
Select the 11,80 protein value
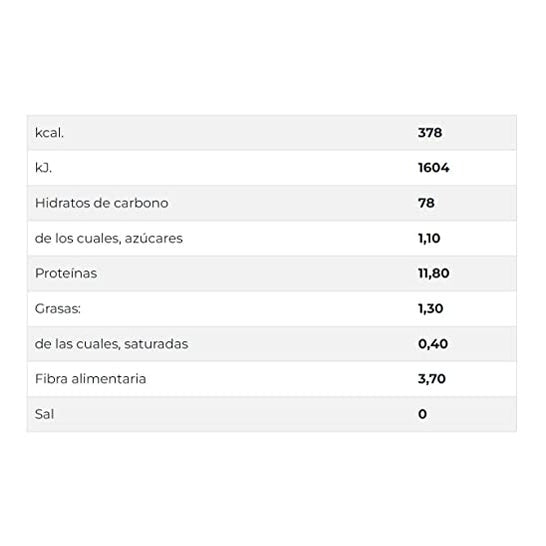point(434,273)
